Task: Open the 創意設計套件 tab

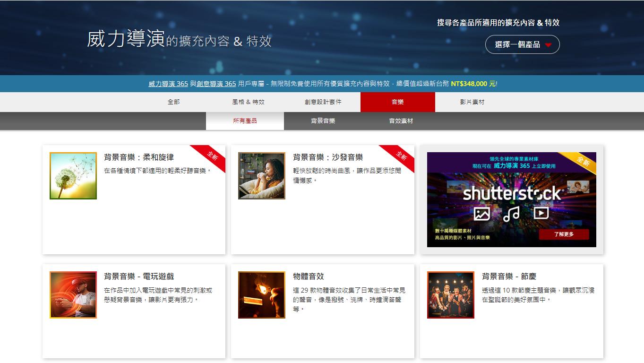Action: [x=323, y=102]
